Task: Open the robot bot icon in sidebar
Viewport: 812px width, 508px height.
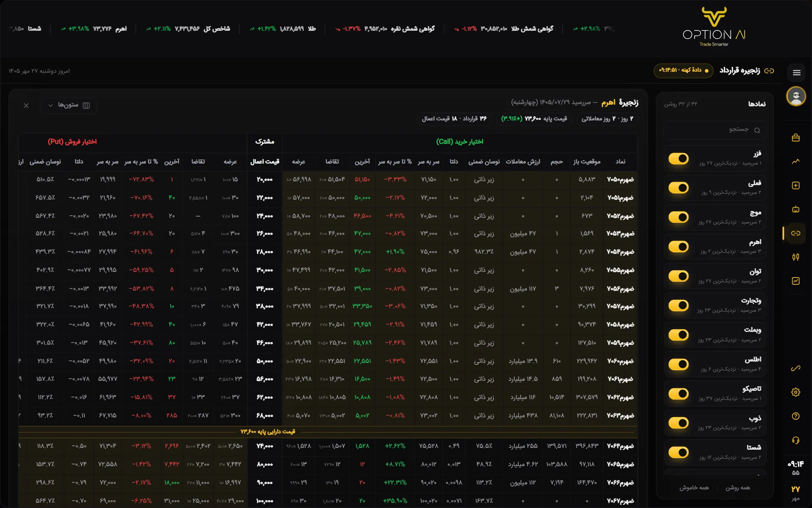Action: click(x=796, y=209)
